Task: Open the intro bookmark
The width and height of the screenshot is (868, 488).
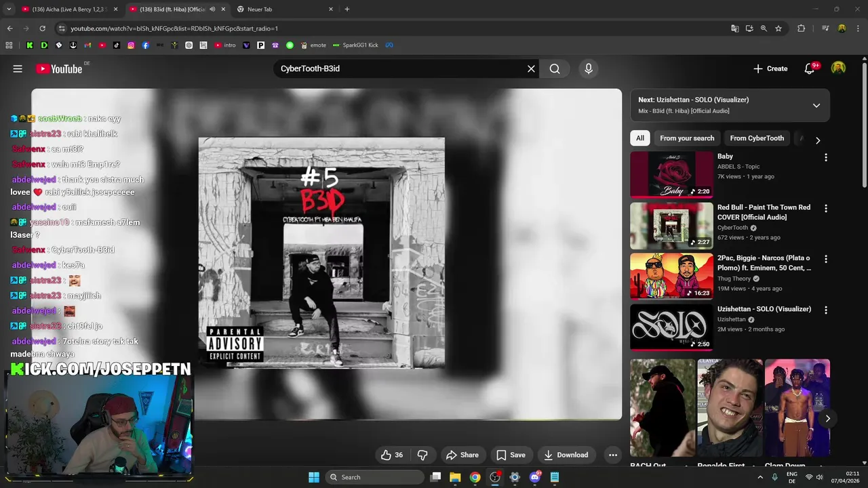Action: (x=225, y=45)
